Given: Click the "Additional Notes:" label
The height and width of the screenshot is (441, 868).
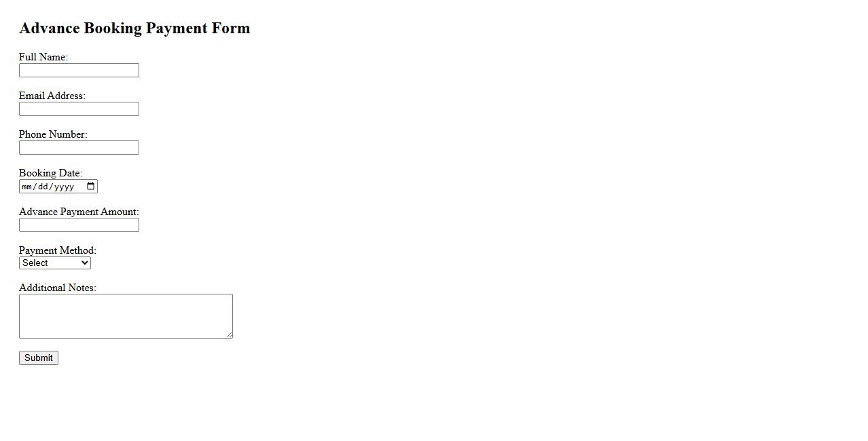Looking at the screenshot, I should pos(58,288).
